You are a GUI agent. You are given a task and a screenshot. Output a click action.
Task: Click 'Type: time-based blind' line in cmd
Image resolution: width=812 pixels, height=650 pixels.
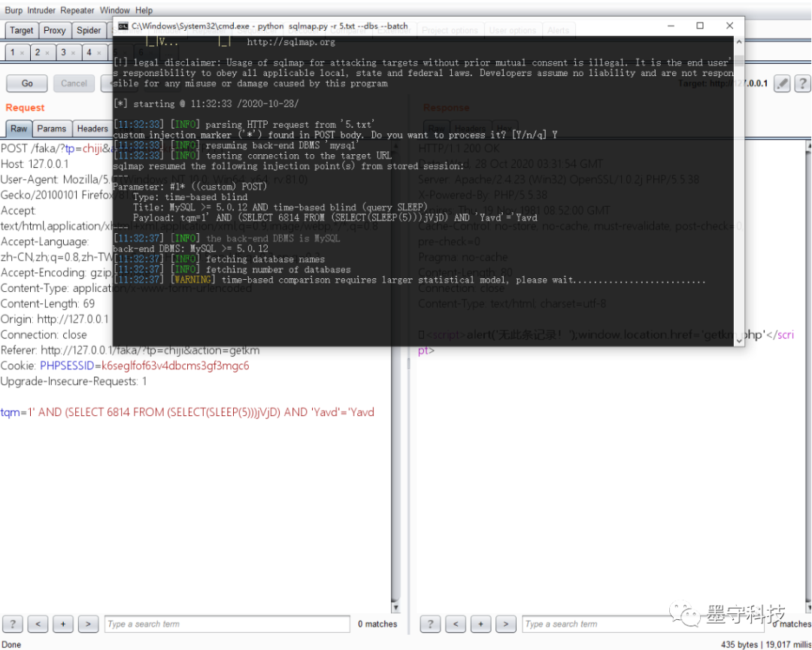(x=190, y=197)
